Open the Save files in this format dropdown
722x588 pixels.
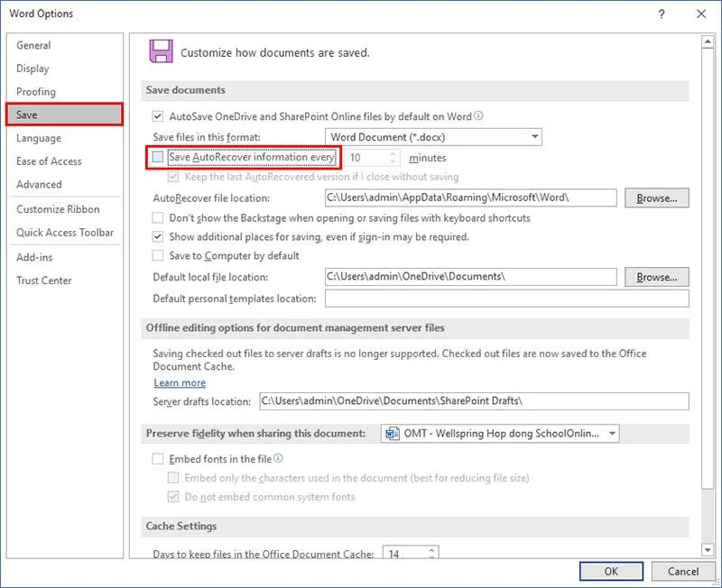433,137
